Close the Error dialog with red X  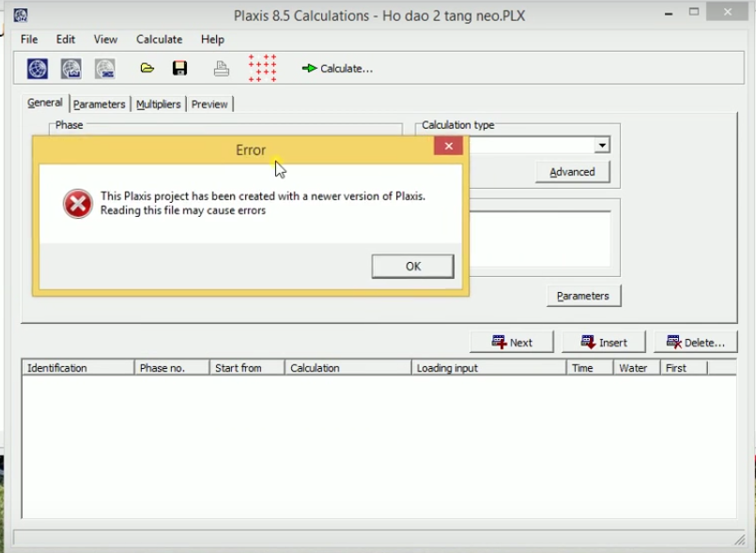(x=448, y=146)
